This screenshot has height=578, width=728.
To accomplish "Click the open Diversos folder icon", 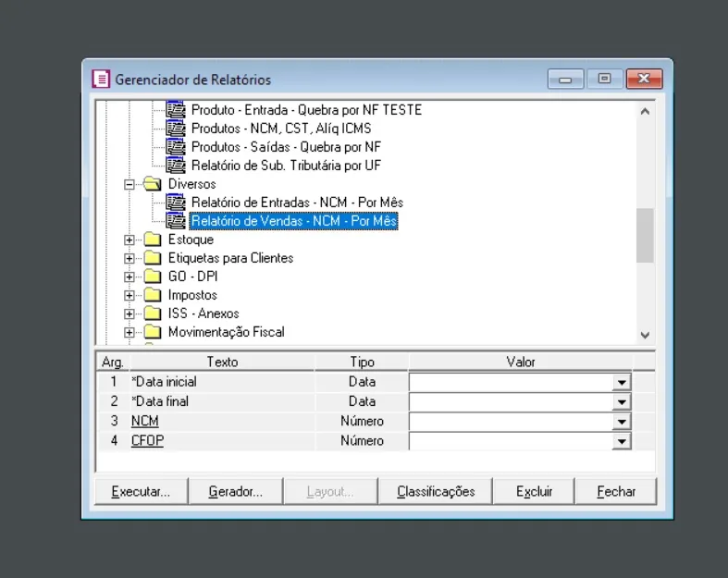I will pos(153,184).
